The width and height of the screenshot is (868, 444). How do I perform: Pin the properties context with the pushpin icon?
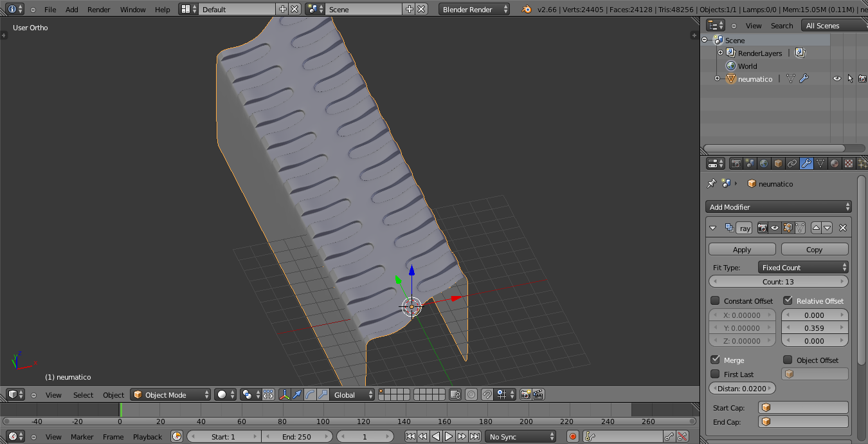(x=711, y=183)
